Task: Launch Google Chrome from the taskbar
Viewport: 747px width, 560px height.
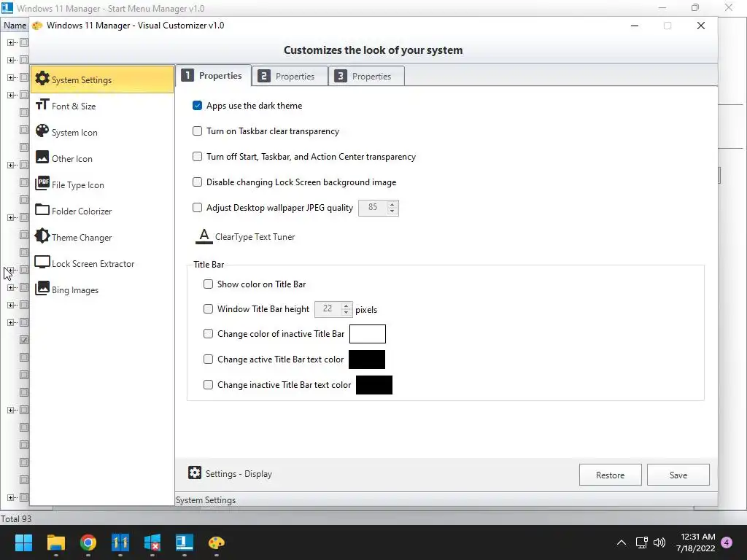Action: click(x=88, y=542)
